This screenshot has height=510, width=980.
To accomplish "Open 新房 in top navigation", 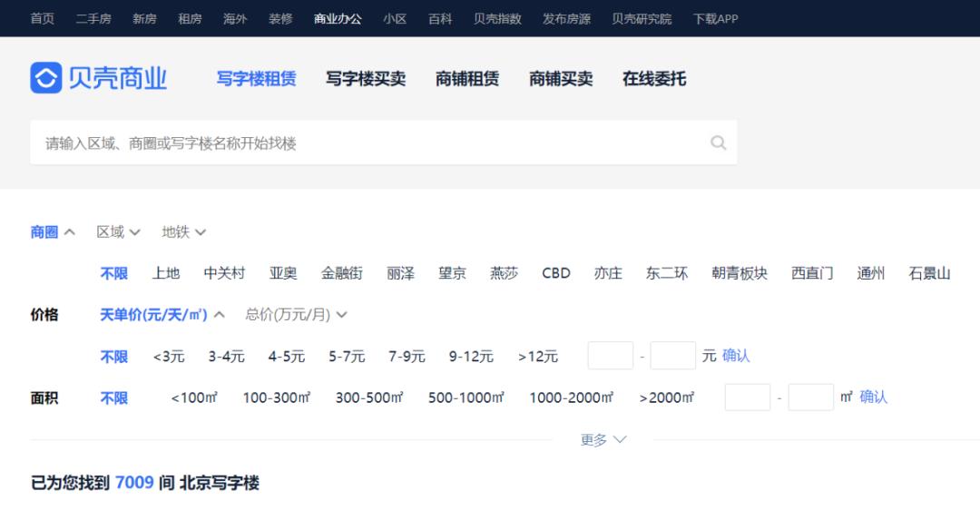I will [144, 19].
